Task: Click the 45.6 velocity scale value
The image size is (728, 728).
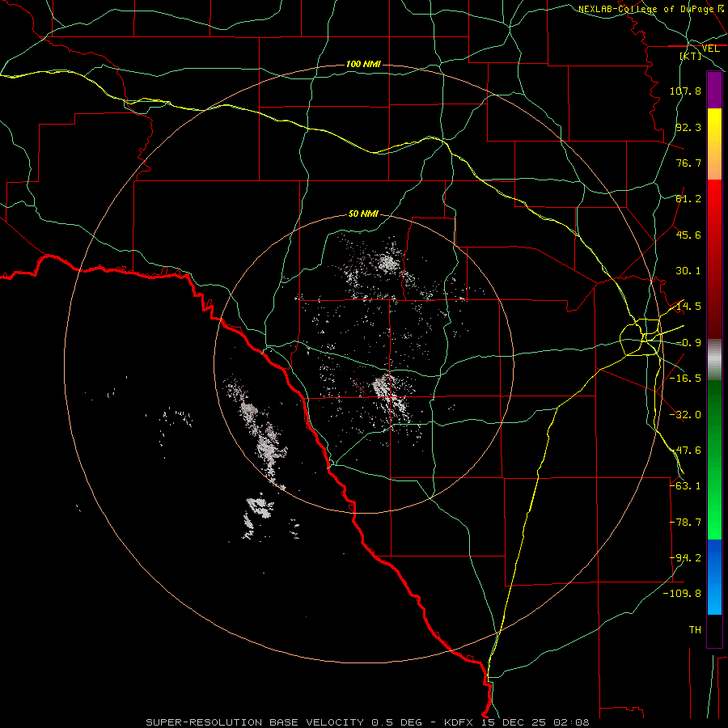Action: pyautogui.click(x=688, y=235)
